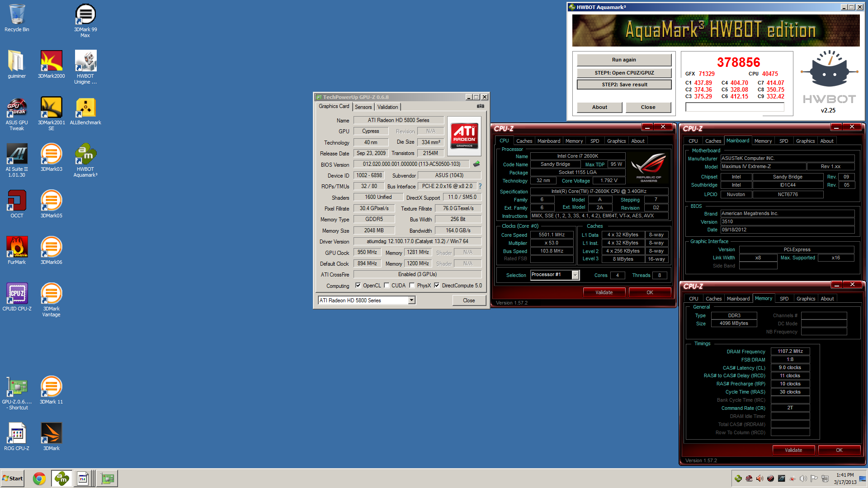Toggle the CUDA checkbox in GPU-Z
The height and width of the screenshot is (488, 868).
pos(387,286)
